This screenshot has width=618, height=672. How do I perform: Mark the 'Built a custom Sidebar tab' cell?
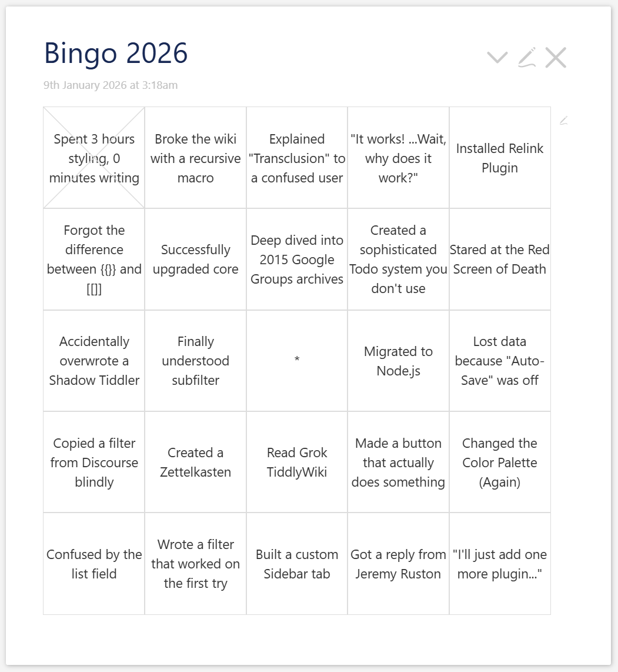[297, 564]
